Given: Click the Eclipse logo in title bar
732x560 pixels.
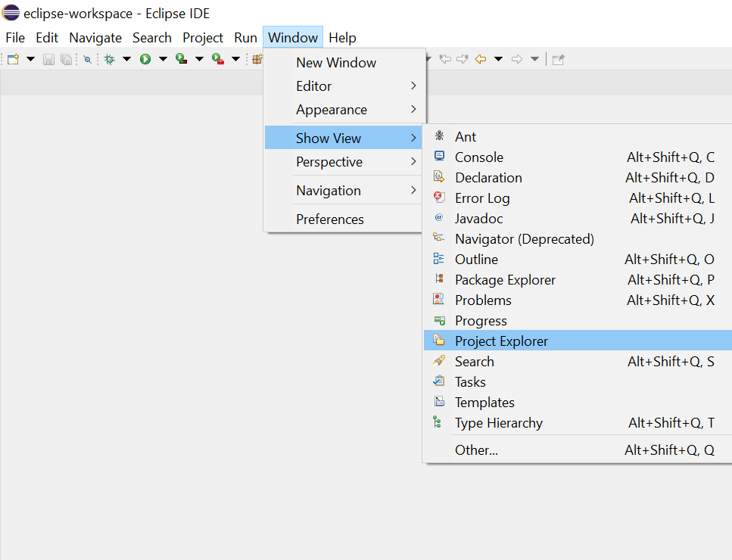Looking at the screenshot, I should (x=11, y=13).
